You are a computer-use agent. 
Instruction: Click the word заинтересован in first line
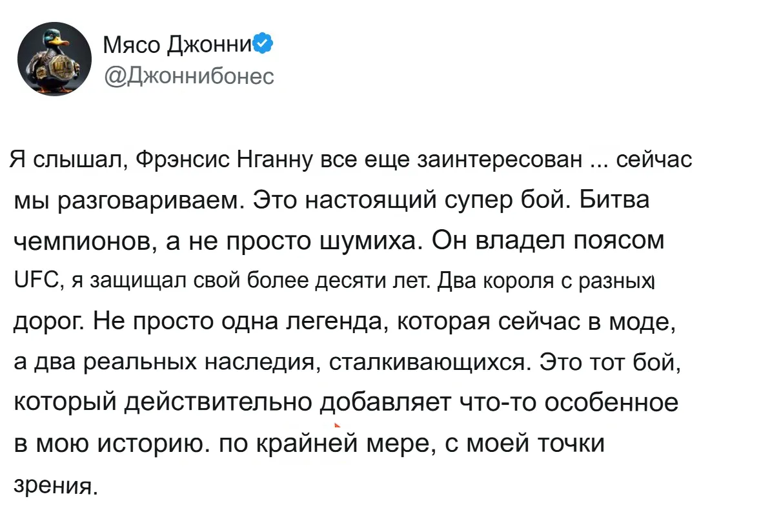[499, 159]
